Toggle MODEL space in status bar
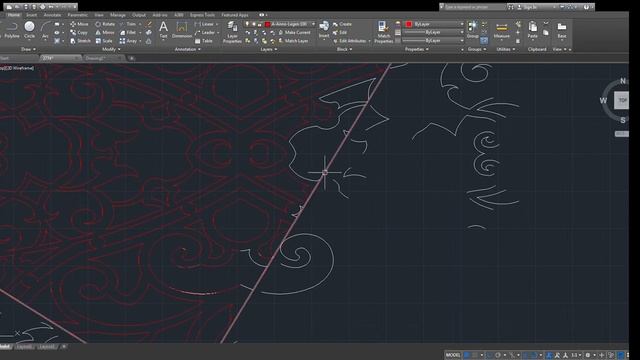Screen dimensions: 640x360 coord(453,355)
